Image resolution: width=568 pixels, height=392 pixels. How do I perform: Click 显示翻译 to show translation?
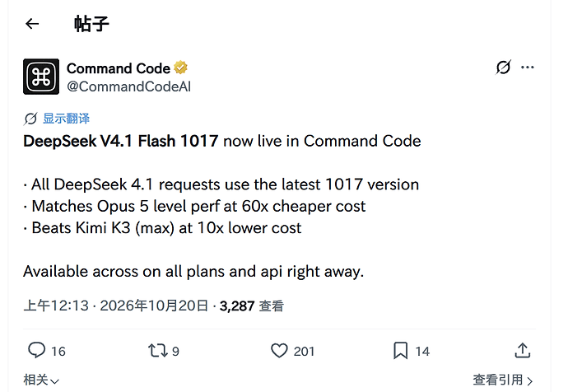(67, 119)
